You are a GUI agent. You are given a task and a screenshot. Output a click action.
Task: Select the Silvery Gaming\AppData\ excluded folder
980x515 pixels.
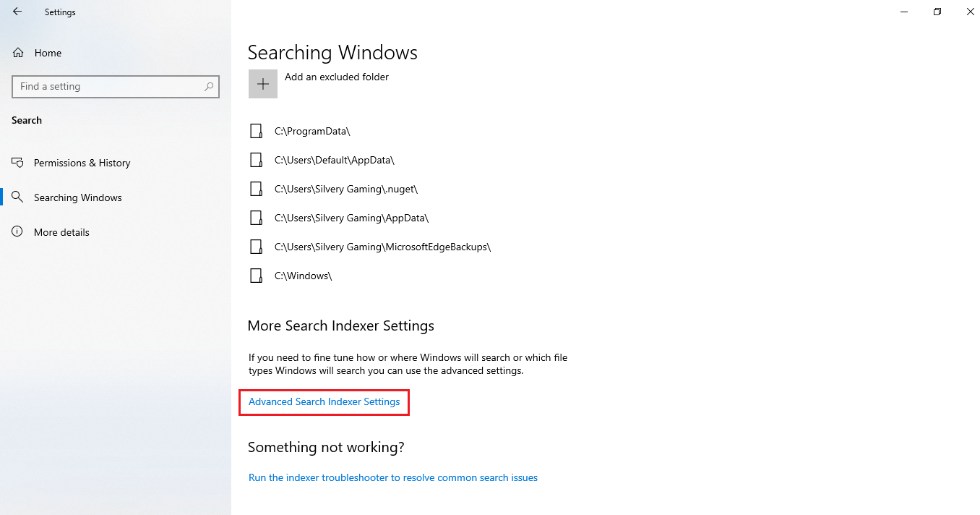(351, 218)
